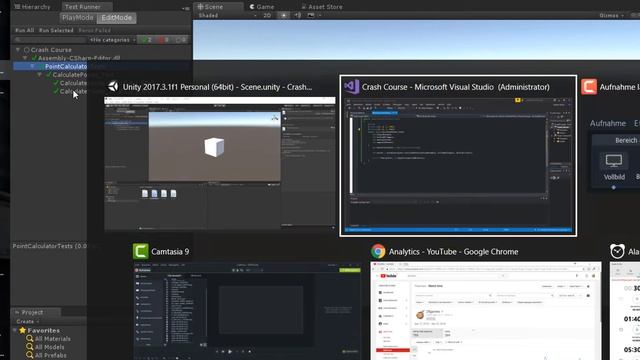Toggle the not-run tests filter

point(181,40)
